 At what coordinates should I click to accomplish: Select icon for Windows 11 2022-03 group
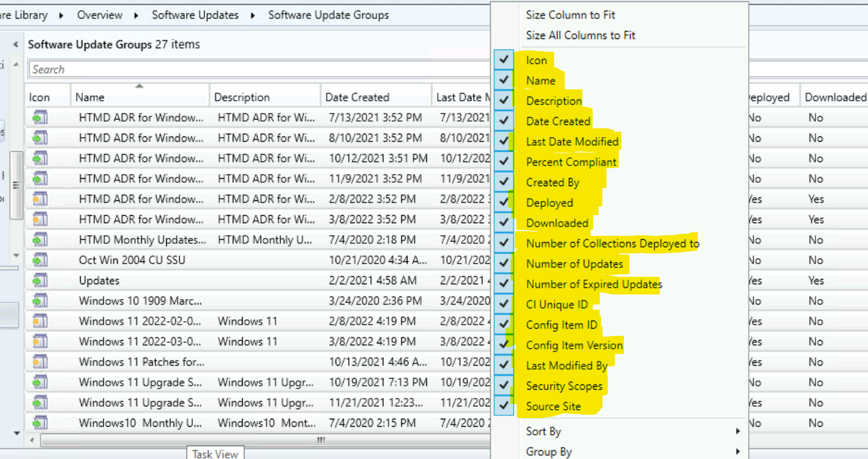(x=40, y=341)
